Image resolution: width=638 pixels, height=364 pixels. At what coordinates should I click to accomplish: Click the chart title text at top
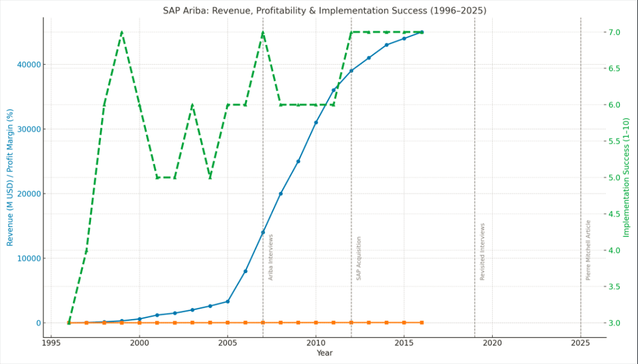(x=324, y=10)
